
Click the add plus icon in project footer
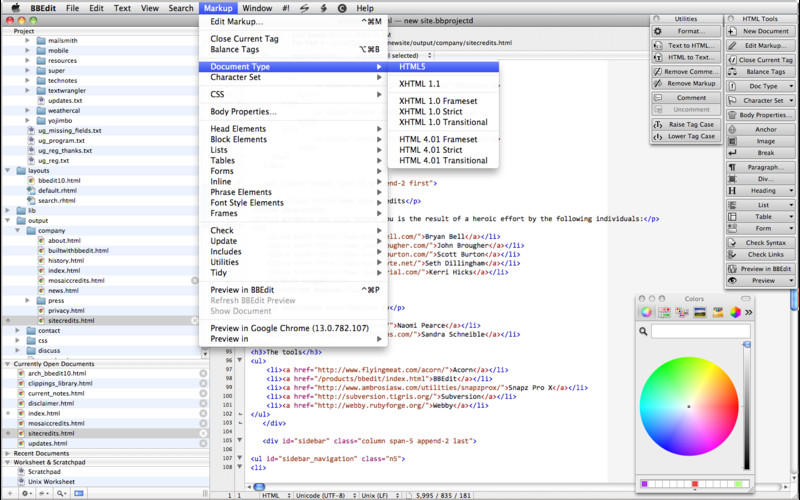tap(10, 493)
